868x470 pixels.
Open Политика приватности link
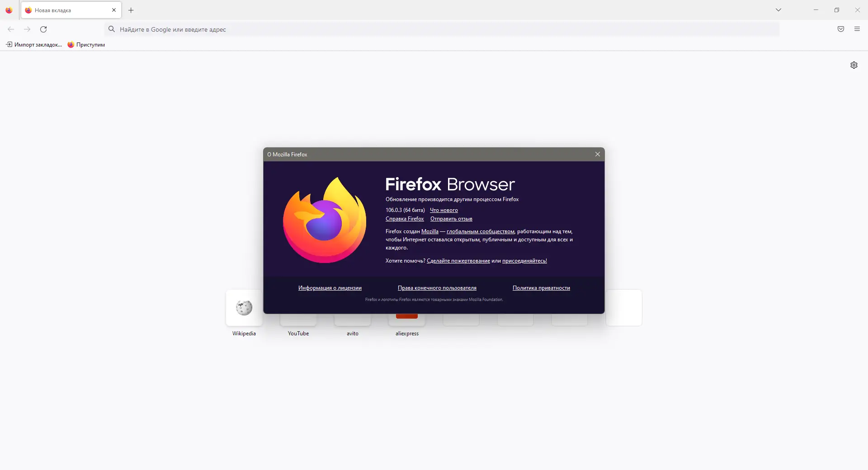coord(541,288)
